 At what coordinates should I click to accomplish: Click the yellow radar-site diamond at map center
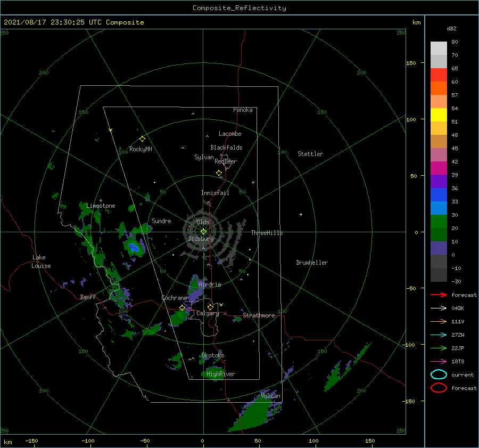tap(203, 232)
